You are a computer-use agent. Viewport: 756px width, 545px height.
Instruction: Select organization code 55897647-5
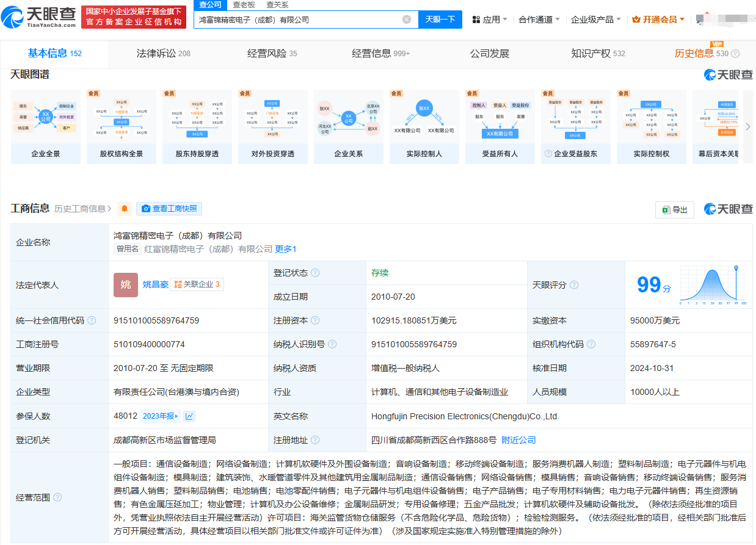[x=653, y=344]
